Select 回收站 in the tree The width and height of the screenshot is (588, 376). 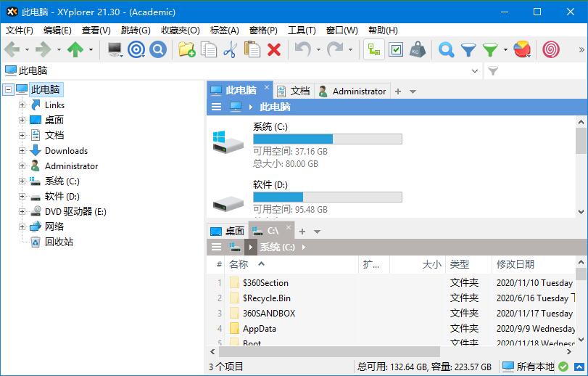[59, 242]
